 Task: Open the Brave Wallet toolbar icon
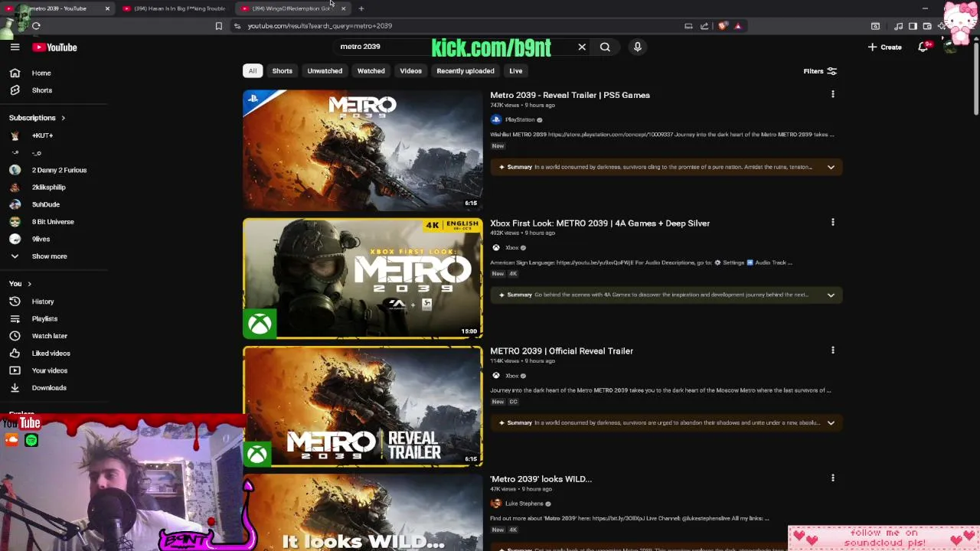pos(927,26)
